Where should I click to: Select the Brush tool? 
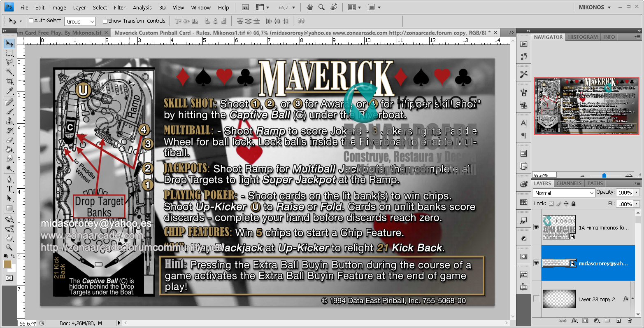pos(9,111)
